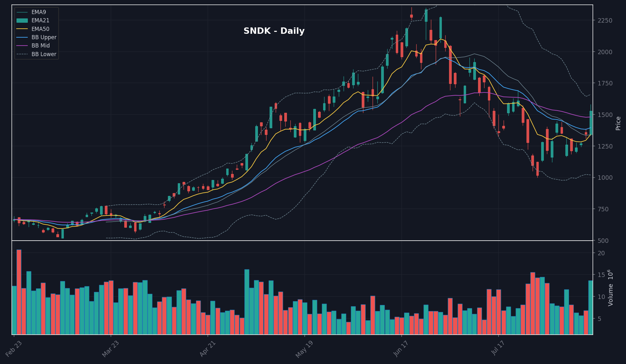This screenshot has width=626, height=364.
Task: Click the final green volume bar at right edge
Action: (x=591, y=307)
